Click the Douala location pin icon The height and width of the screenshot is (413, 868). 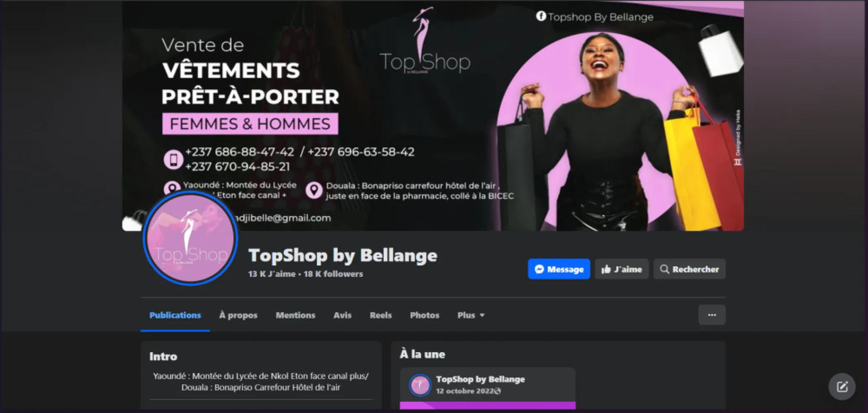[314, 190]
